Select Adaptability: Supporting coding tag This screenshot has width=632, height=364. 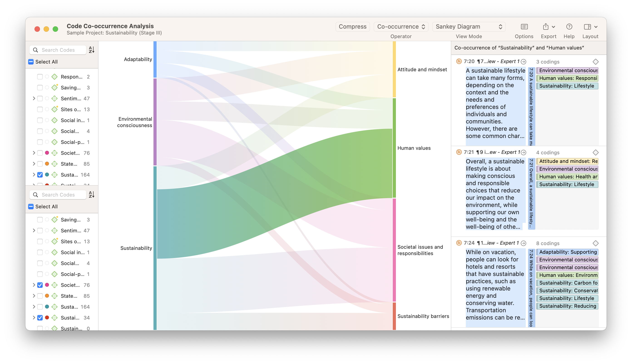click(x=567, y=252)
